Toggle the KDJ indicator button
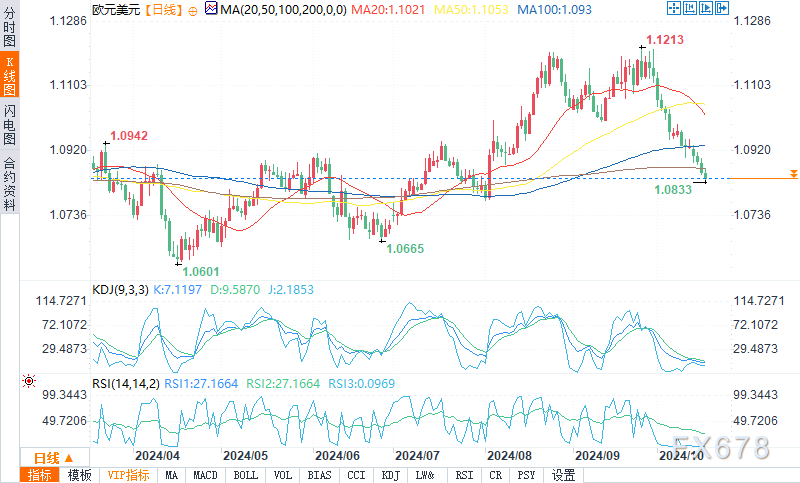The height and width of the screenshot is (483, 800). point(391,475)
